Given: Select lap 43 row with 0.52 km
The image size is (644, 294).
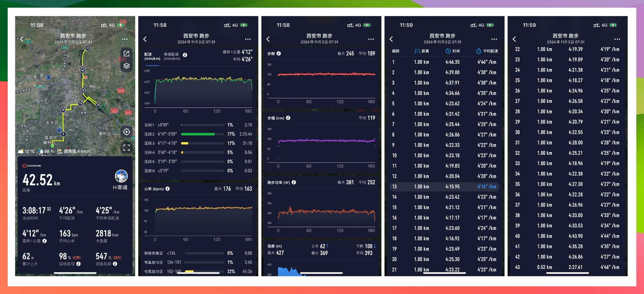Looking at the screenshot, I should [x=568, y=267].
